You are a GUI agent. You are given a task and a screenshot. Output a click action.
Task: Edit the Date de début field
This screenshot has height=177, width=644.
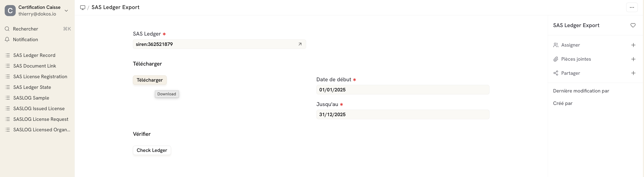pos(402,90)
